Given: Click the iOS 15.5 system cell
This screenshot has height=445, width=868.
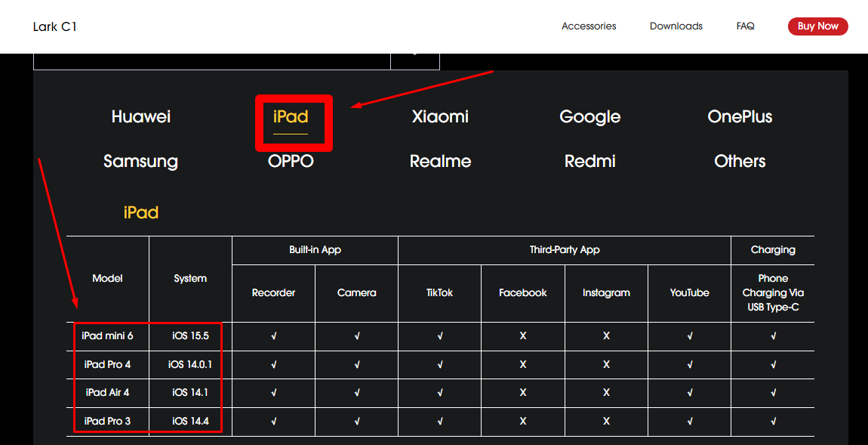Looking at the screenshot, I should [x=190, y=336].
